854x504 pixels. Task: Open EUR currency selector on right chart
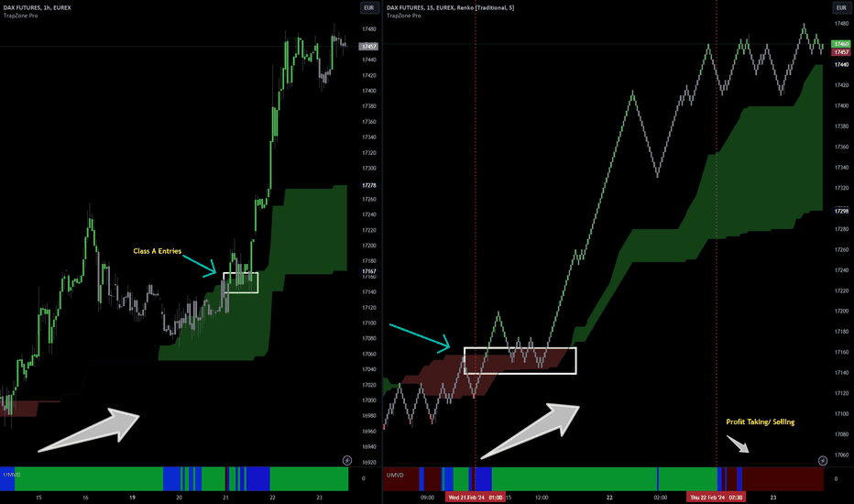tap(841, 7)
